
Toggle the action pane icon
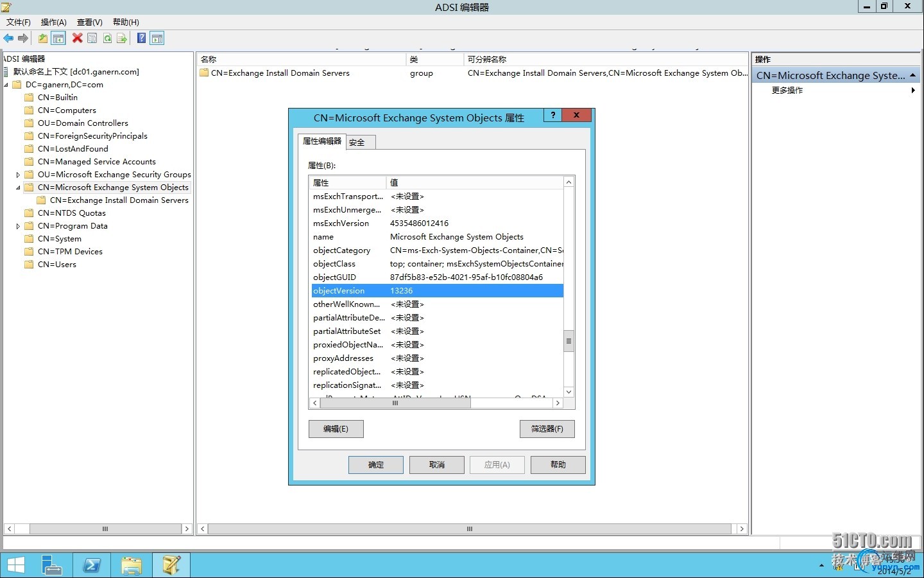click(157, 39)
